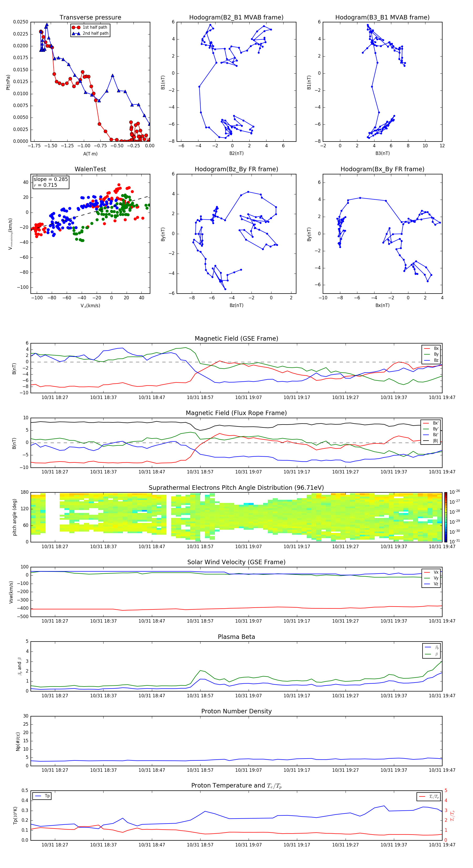Click the 'Proton Number Density' title
This screenshot has width=473, height=868.
236,711
